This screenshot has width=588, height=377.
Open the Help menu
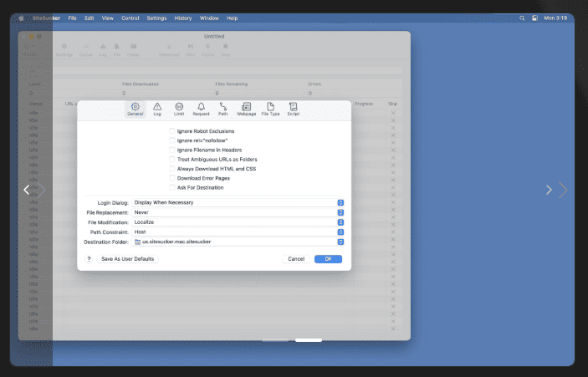tap(233, 18)
